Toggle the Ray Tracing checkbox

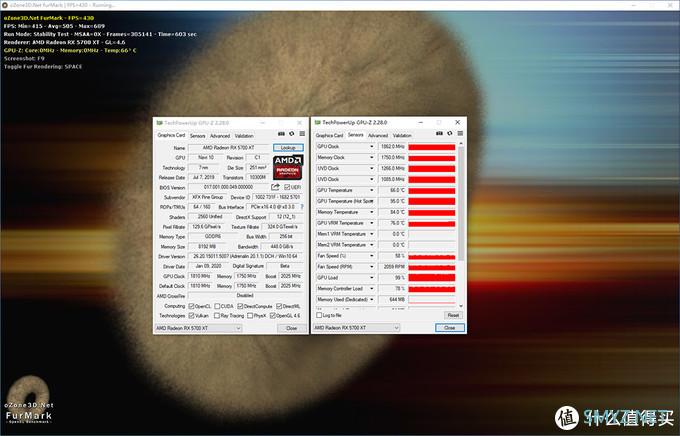point(217,316)
